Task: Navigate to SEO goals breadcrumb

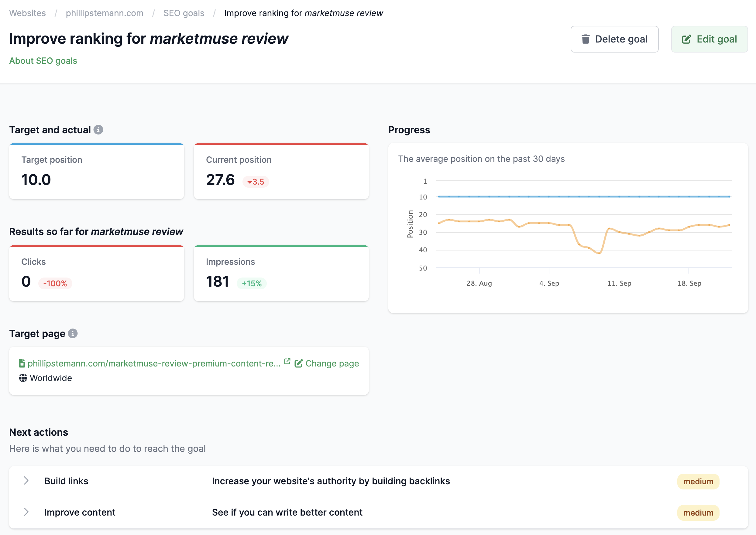Action: (x=184, y=13)
